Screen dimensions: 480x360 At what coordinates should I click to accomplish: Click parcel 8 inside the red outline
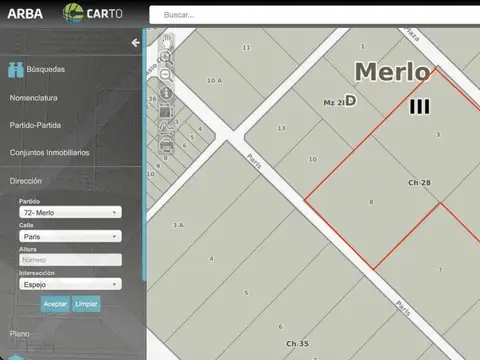point(371,202)
